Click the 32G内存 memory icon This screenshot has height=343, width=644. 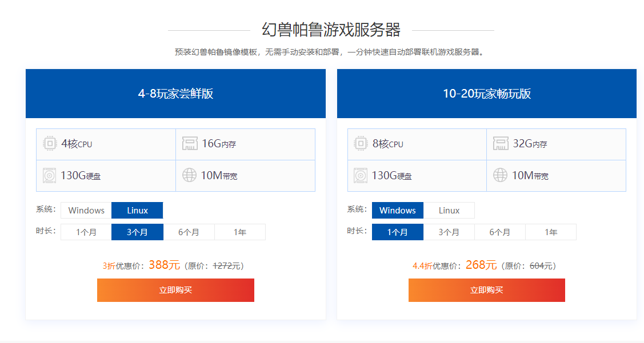coord(501,144)
